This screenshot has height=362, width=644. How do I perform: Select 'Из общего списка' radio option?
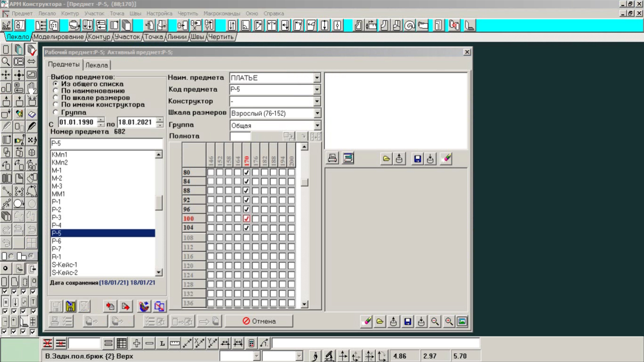[x=56, y=84]
